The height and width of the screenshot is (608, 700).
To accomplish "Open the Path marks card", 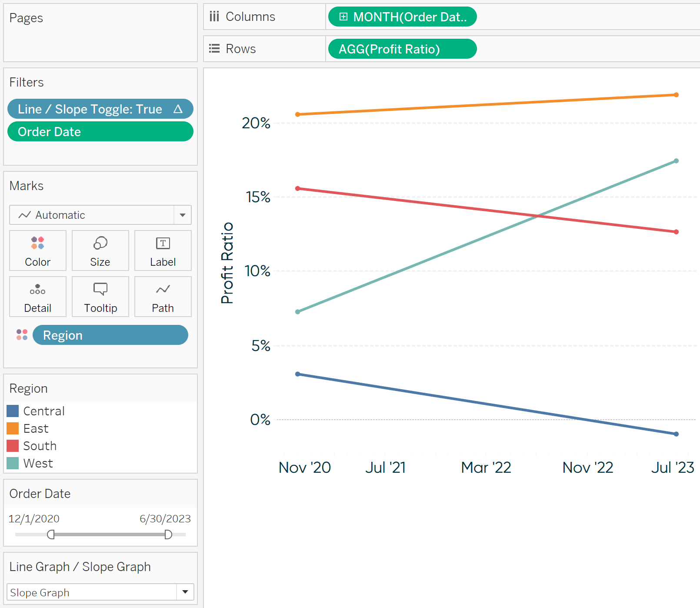I will (163, 297).
